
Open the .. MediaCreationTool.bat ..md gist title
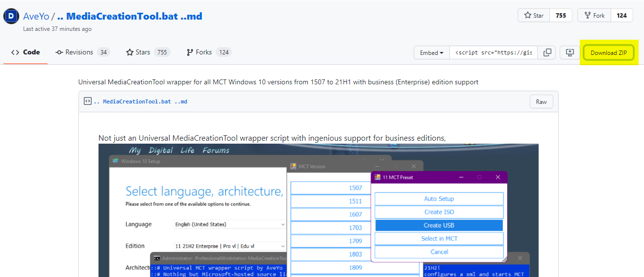coord(129,16)
